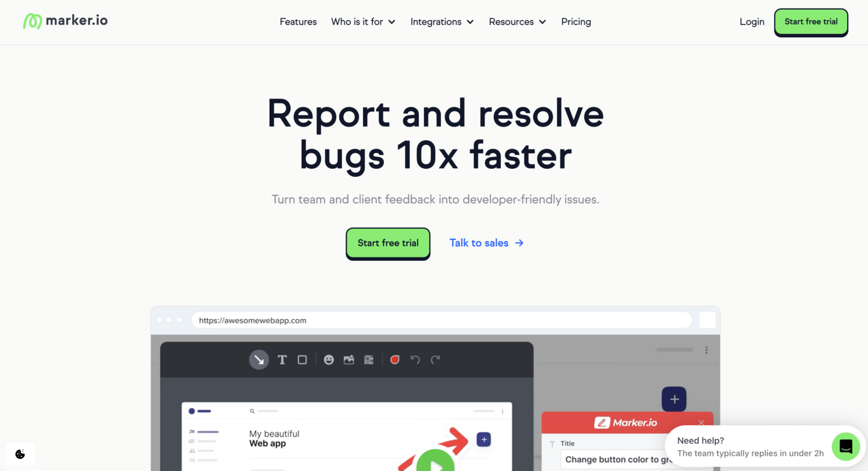Expand the 'Who is it for' dropdown
Viewport: 868px width, 471px height.
tap(363, 21)
